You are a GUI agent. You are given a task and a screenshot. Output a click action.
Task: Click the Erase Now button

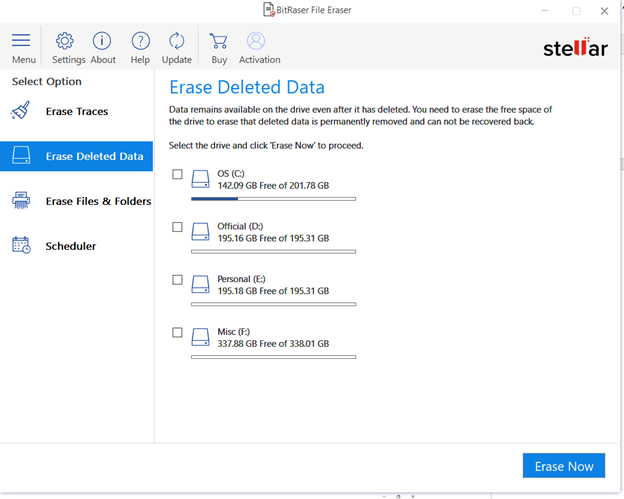pyautogui.click(x=564, y=466)
